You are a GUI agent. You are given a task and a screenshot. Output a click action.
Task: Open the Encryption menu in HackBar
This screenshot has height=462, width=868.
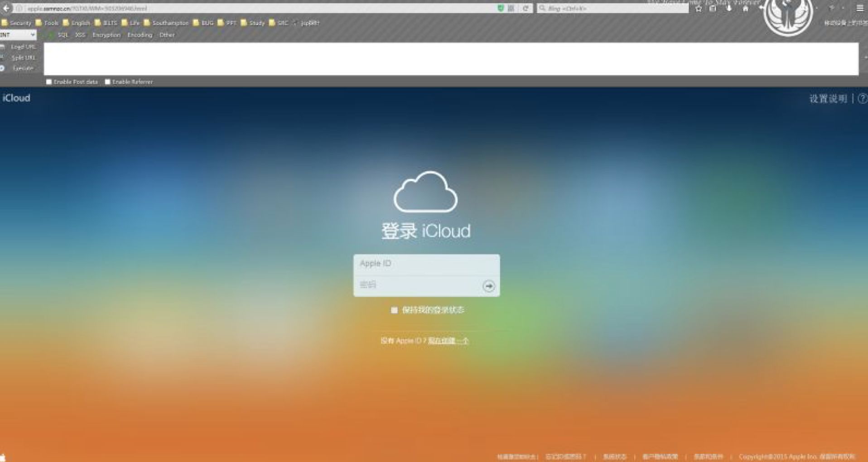pyautogui.click(x=106, y=35)
